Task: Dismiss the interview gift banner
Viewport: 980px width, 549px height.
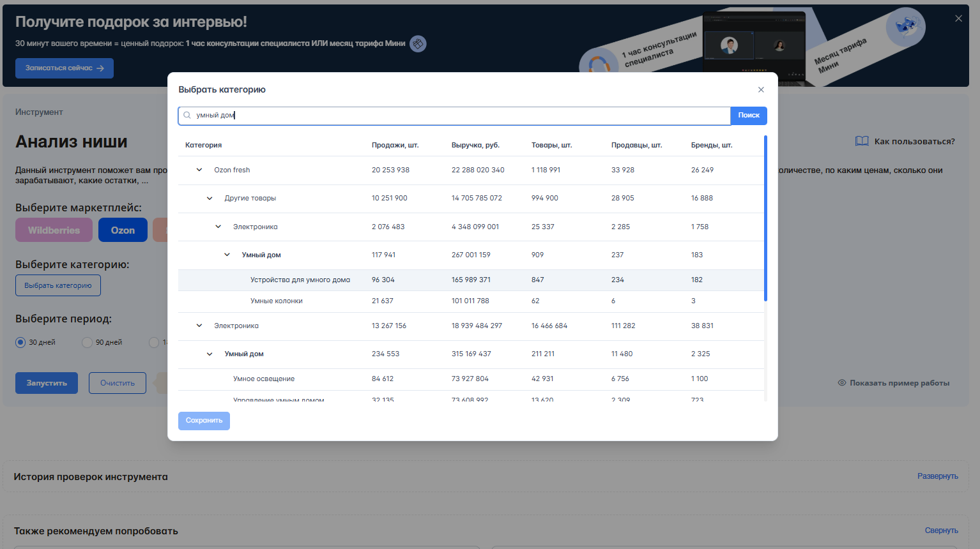Action: 958,19
